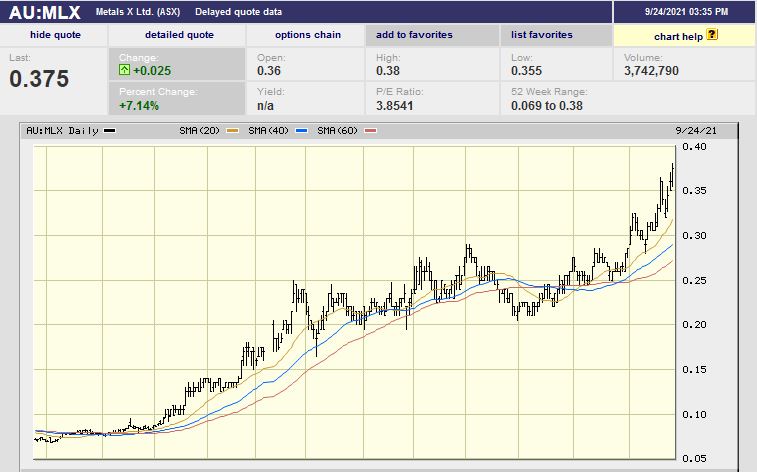Click the red SMA(60) legend swatch
Screen dimensions: 757x472
point(373,131)
